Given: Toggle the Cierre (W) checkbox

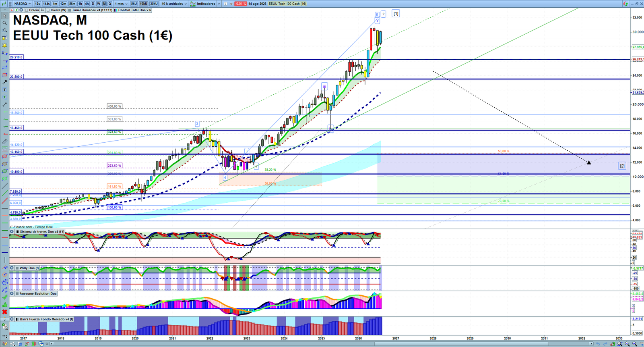Looking at the screenshot, I should [x=48, y=10].
